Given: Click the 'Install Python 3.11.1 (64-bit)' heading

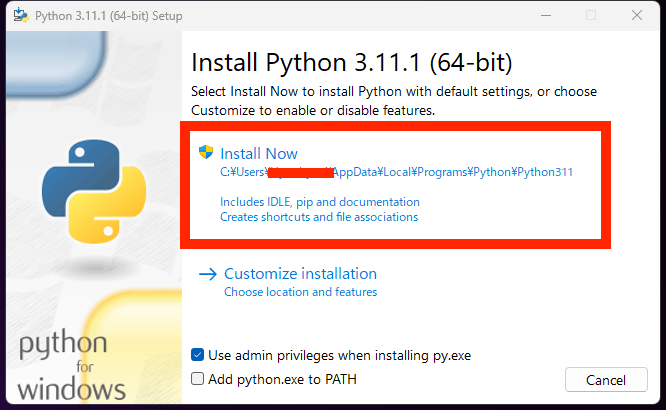Looking at the screenshot, I should coord(351,64).
